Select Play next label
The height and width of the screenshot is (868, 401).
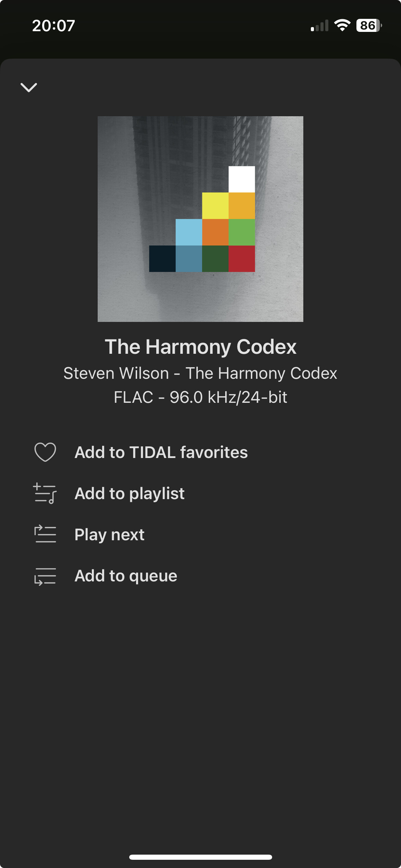coord(110,535)
